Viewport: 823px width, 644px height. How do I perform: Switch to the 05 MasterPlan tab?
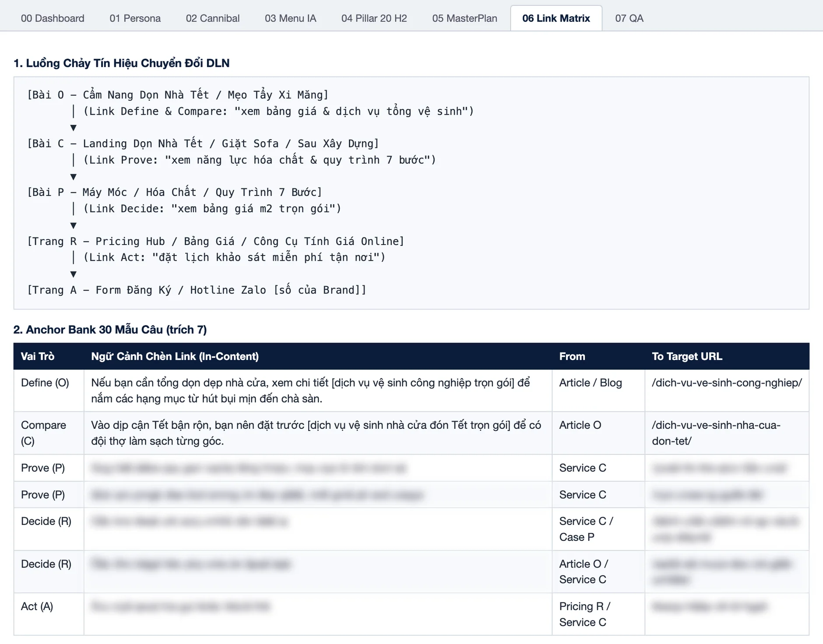click(464, 18)
